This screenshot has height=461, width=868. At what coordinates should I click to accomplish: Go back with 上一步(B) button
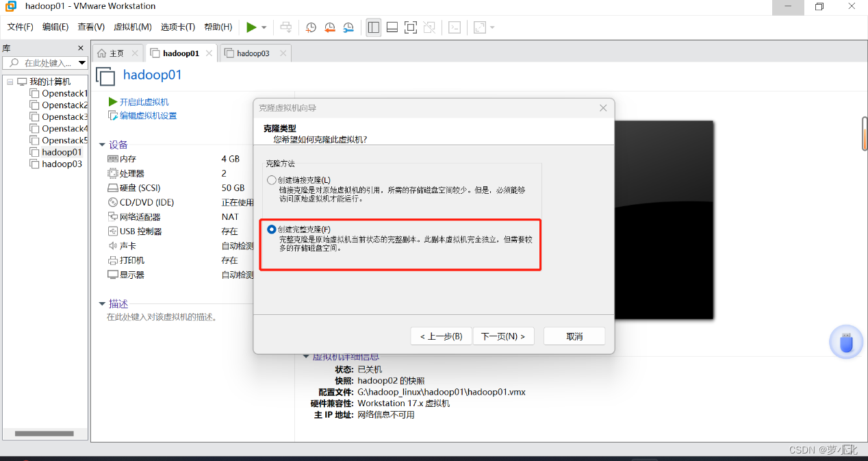click(x=441, y=336)
